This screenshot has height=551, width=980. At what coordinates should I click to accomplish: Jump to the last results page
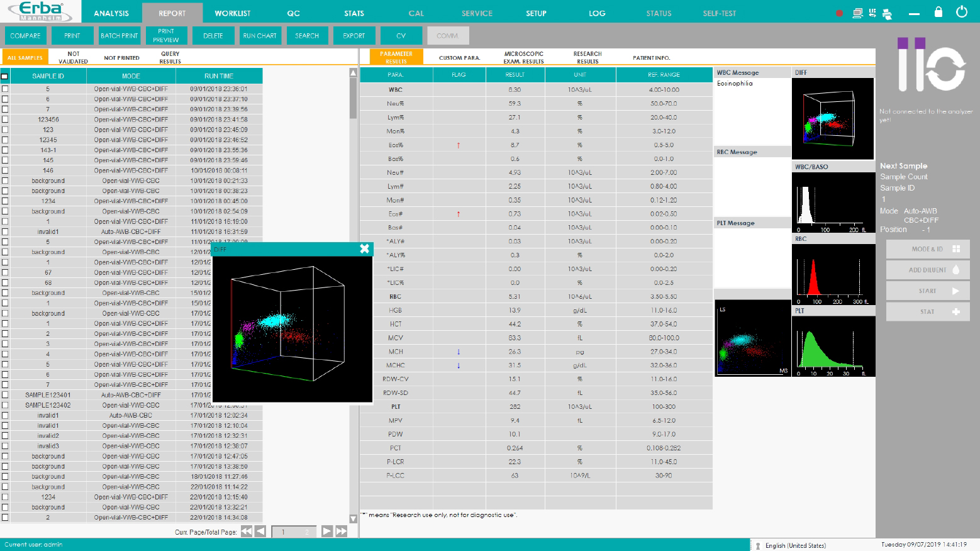[x=342, y=532]
